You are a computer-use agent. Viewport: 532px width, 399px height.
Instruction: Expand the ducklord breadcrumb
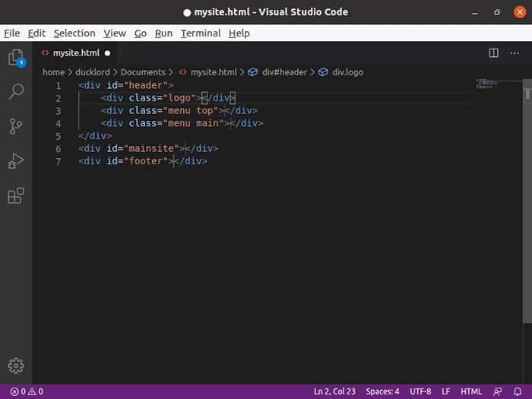tap(93, 72)
